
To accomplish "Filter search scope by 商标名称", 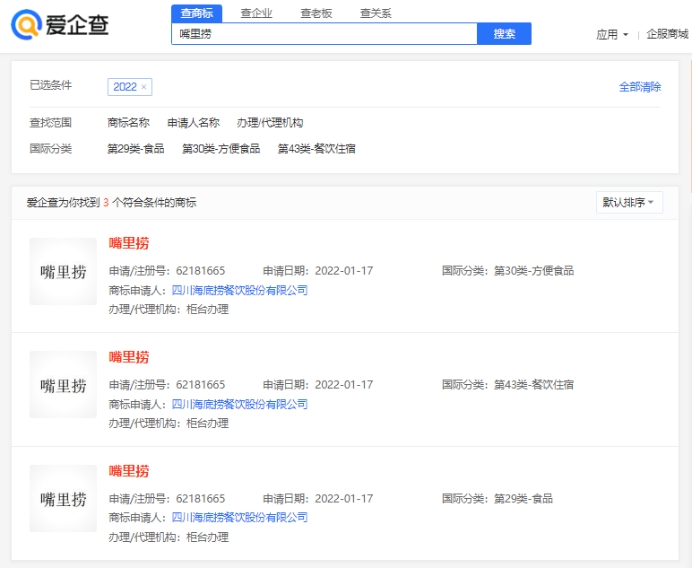I will 128,123.
